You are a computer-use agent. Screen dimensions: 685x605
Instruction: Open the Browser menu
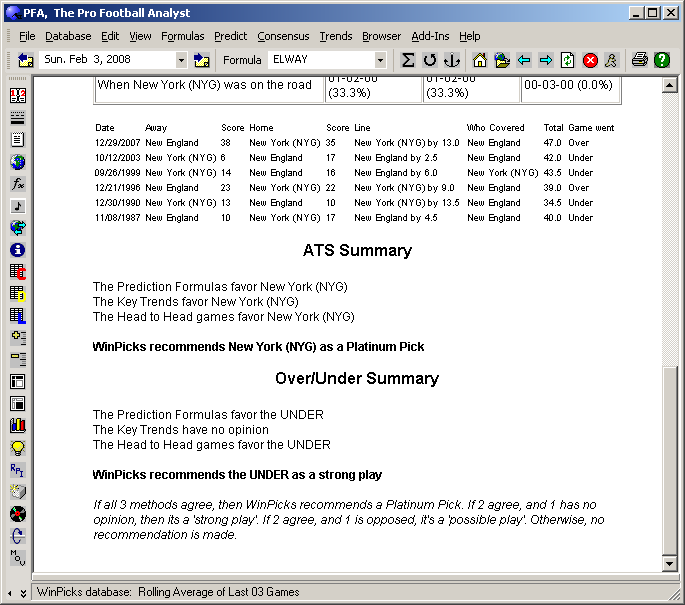coord(381,36)
